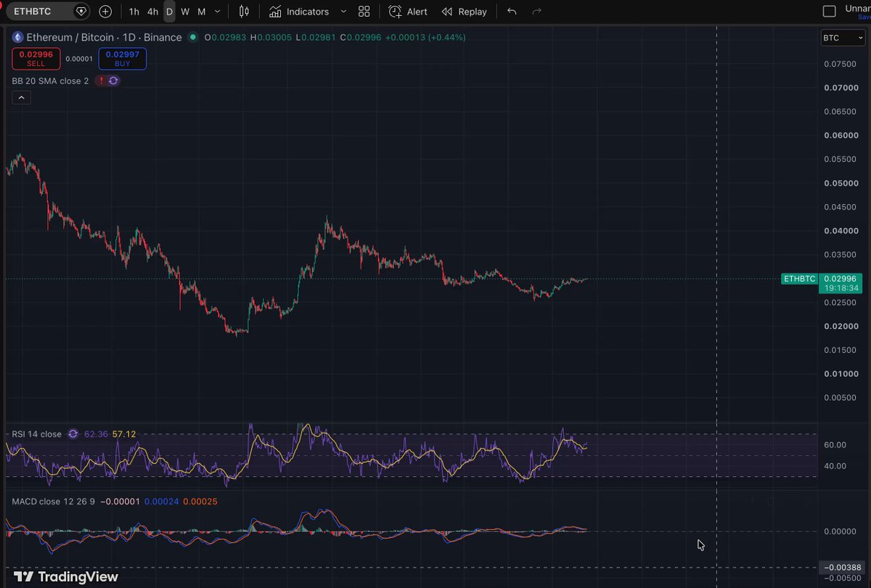Start bar Replay mode
The width and height of the screenshot is (871, 588).
[x=465, y=12]
